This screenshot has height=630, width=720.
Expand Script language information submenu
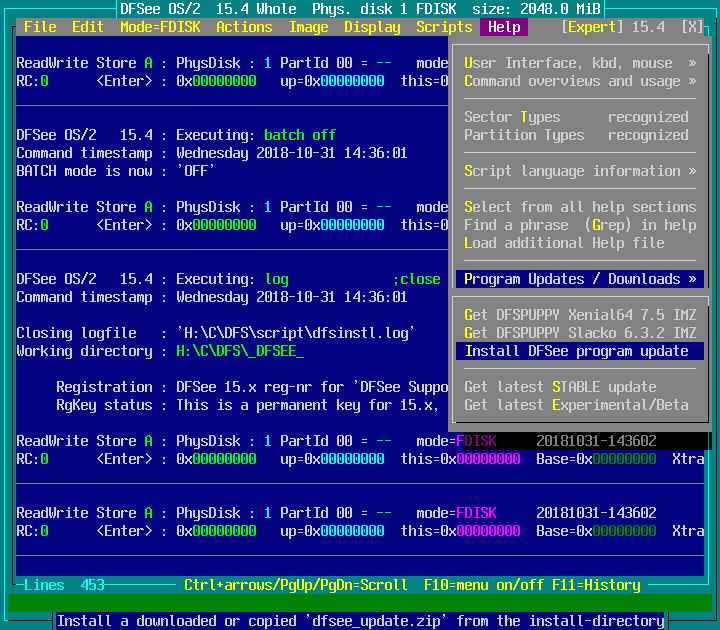click(x=580, y=171)
